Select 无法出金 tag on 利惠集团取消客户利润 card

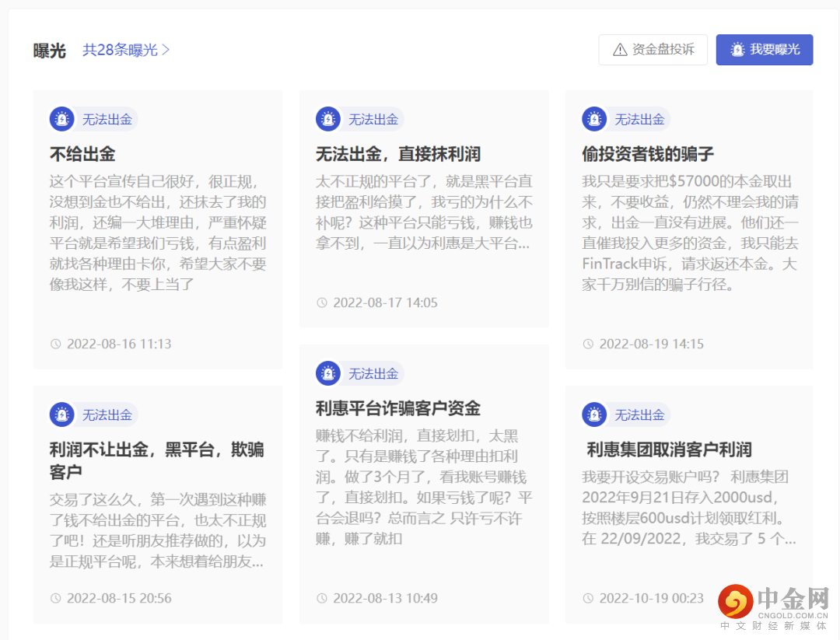pos(639,415)
